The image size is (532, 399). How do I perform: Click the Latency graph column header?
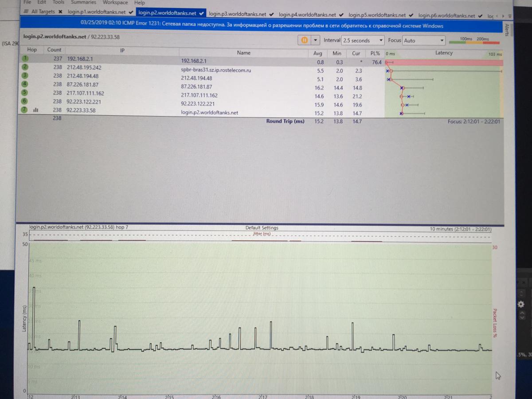pyautogui.click(x=444, y=53)
